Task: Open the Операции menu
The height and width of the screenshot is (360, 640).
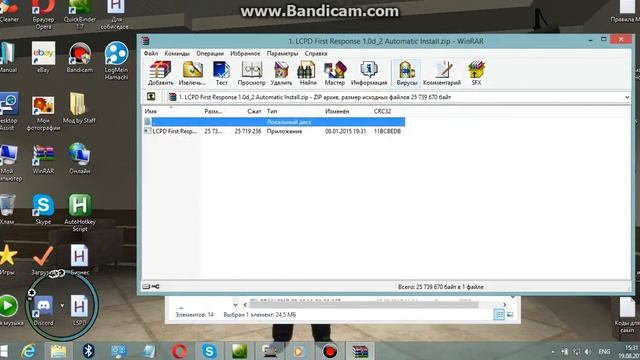Action: 210,53
